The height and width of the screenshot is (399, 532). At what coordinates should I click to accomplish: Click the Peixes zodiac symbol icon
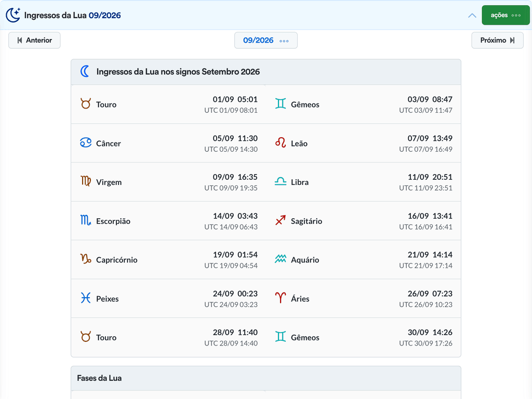point(86,298)
